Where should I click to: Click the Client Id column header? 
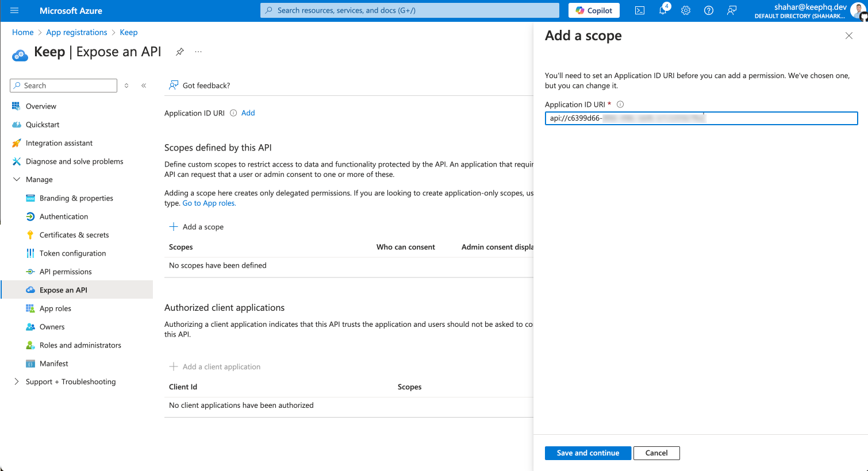coord(183,387)
